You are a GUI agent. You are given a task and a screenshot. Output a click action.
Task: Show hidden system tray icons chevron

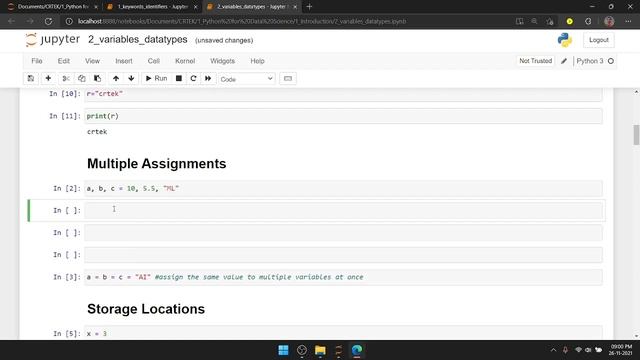(x=553, y=350)
